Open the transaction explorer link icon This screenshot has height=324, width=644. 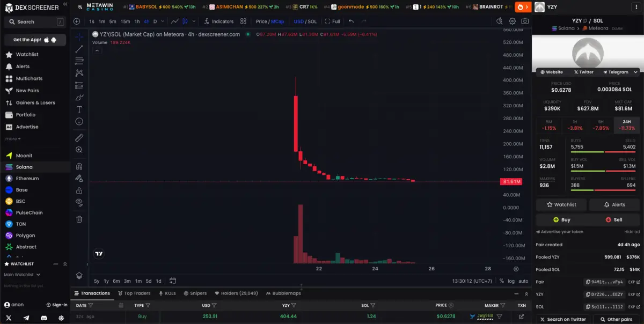521,316
